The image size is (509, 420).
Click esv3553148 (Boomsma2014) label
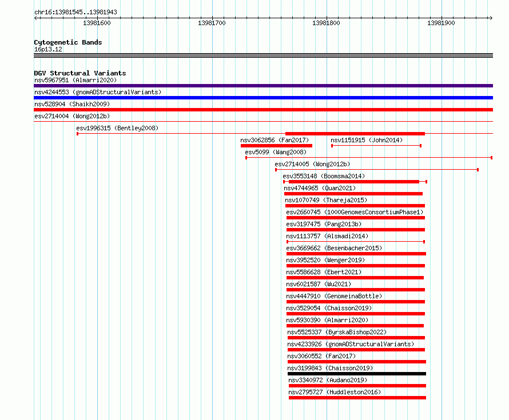point(324,176)
